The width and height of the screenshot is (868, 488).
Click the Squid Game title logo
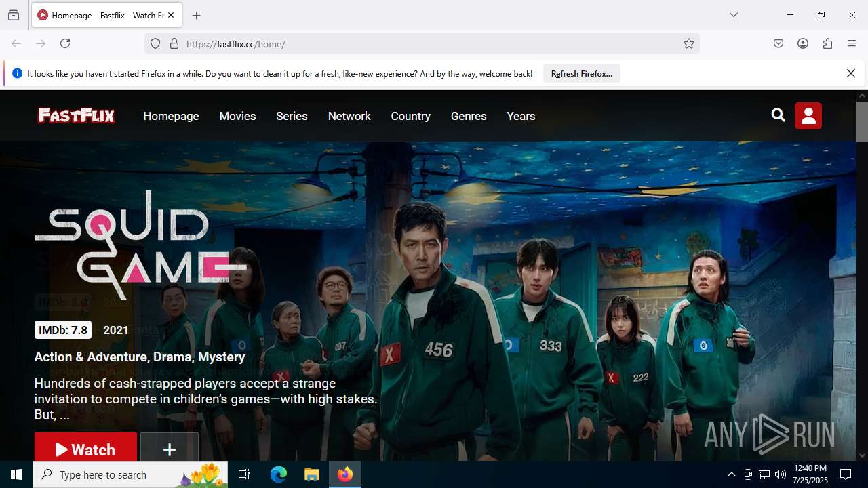point(140,245)
